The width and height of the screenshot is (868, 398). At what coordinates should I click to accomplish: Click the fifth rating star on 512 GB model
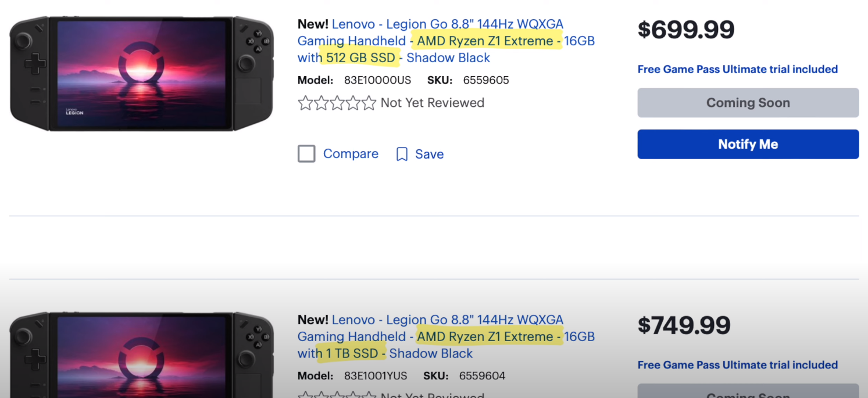click(x=369, y=103)
